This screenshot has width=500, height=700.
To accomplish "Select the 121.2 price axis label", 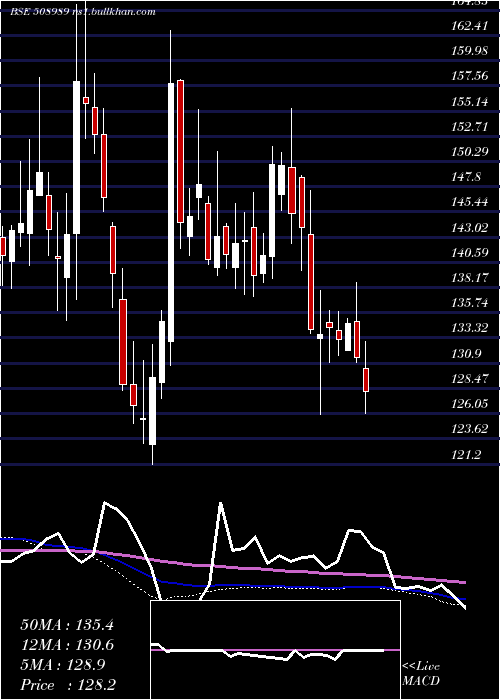I will tap(466, 455).
